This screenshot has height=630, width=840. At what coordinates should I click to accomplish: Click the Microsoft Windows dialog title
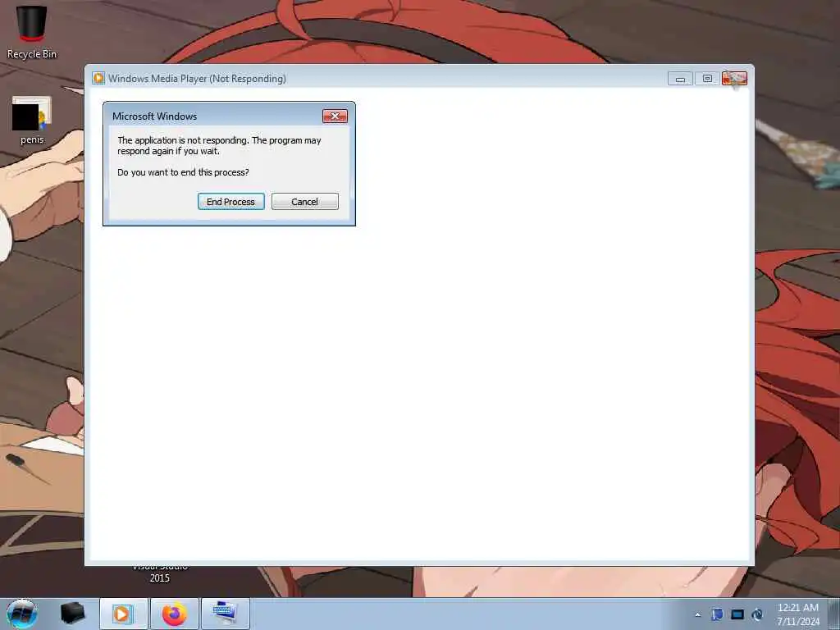155,116
